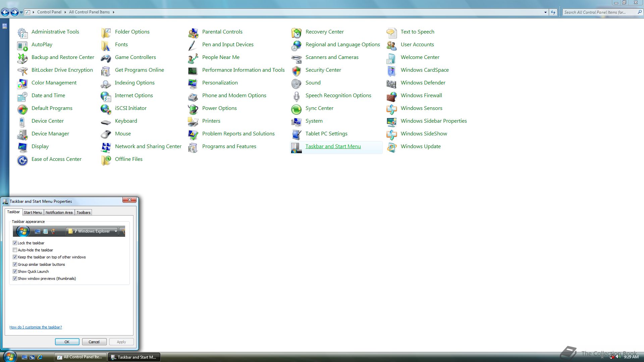Close the Taskbar and Start Menu Properties dialog

pyautogui.click(x=129, y=200)
